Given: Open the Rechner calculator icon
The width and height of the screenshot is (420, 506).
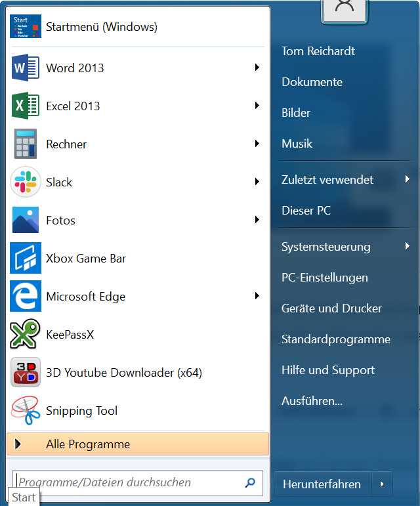Looking at the screenshot, I should point(26,144).
